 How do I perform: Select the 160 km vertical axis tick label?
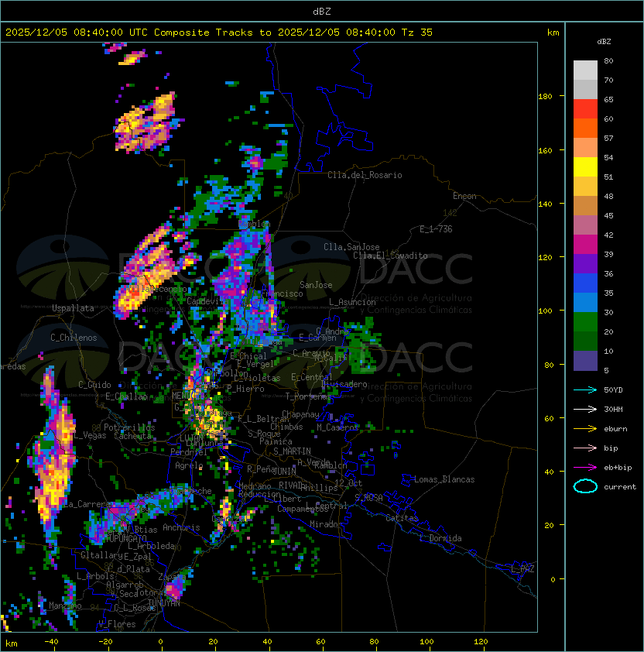tap(545, 150)
